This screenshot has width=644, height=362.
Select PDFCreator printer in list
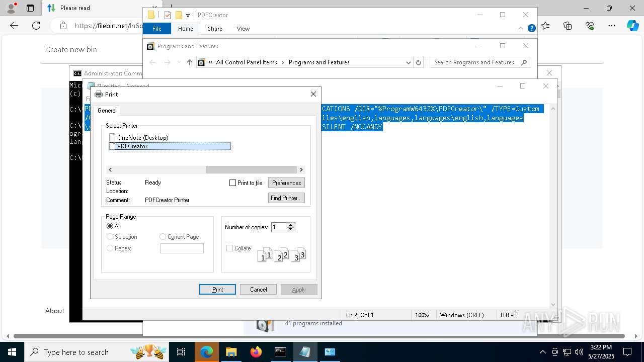(x=170, y=146)
